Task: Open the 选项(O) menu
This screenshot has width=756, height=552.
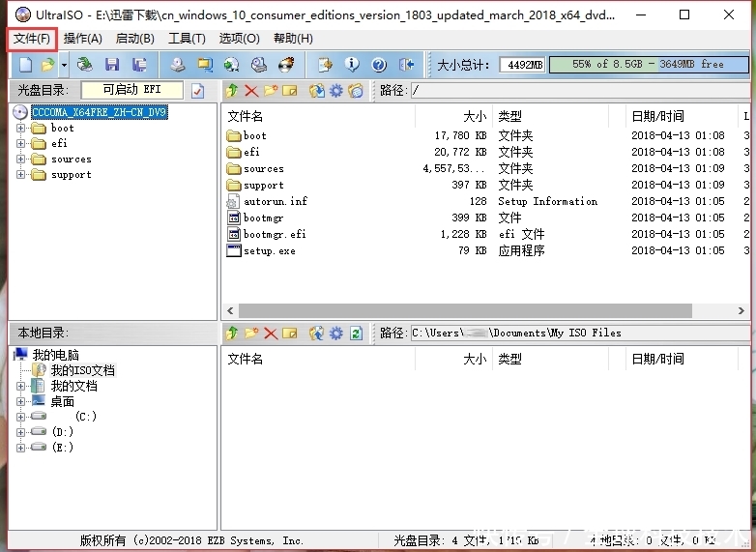Action: pyautogui.click(x=239, y=39)
